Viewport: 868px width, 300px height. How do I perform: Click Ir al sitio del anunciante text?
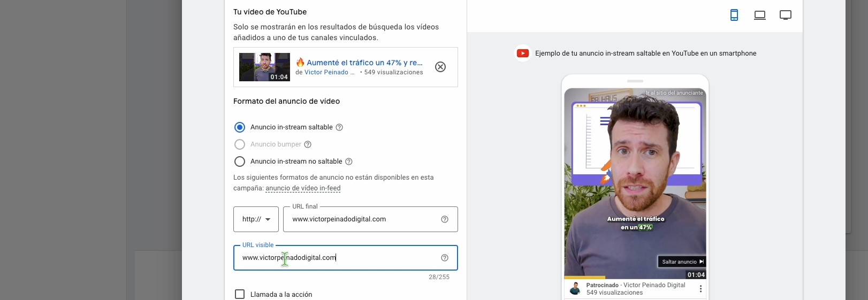674,93
